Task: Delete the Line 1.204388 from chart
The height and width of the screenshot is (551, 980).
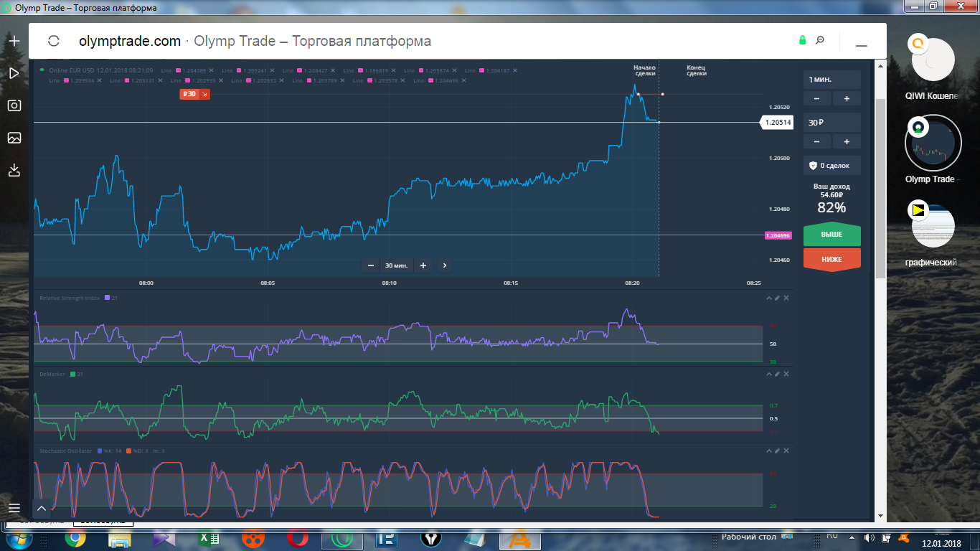Action: [x=212, y=70]
